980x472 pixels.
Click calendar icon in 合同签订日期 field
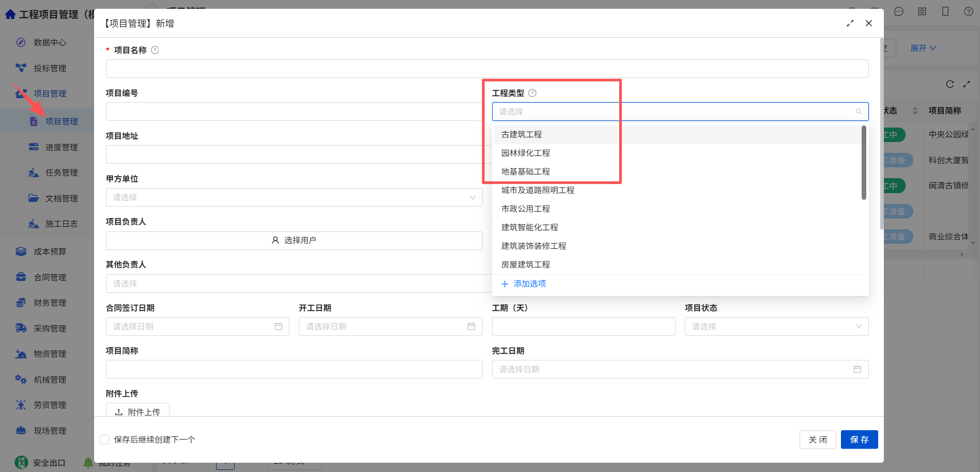(279, 326)
